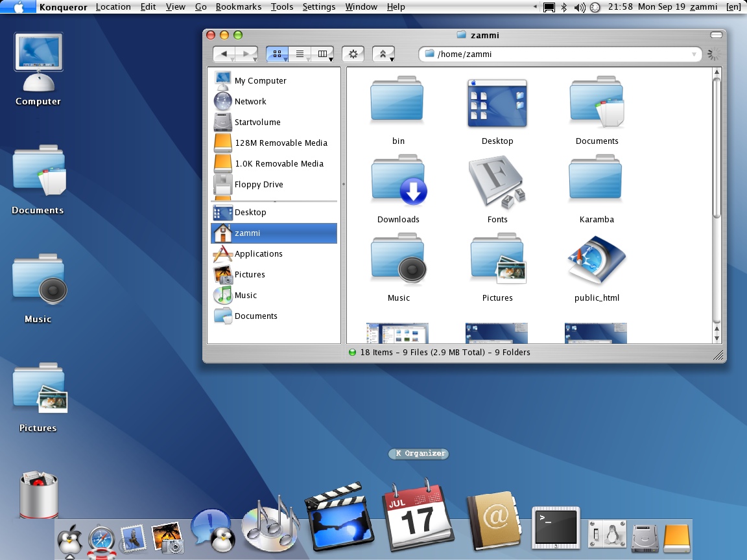The image size is (747, 560).
Task: Open the Bookmarks menu
Action: (x=239, y=6)
